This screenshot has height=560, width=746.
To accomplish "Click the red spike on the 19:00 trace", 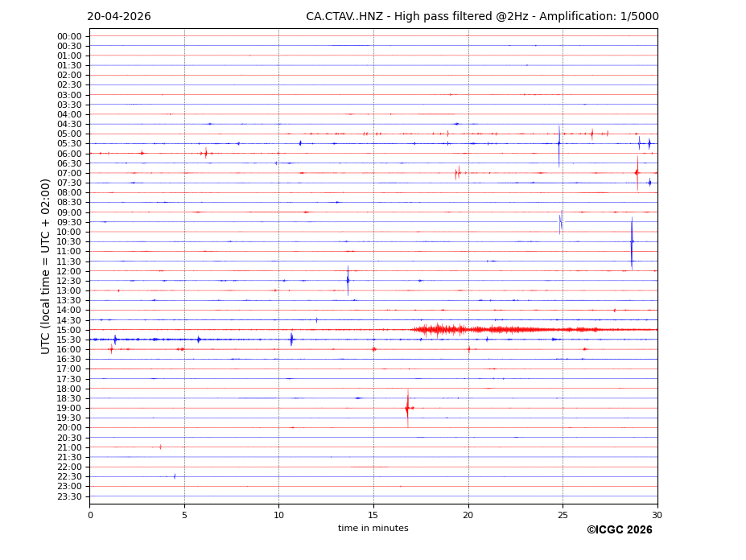I will (407, 408).
